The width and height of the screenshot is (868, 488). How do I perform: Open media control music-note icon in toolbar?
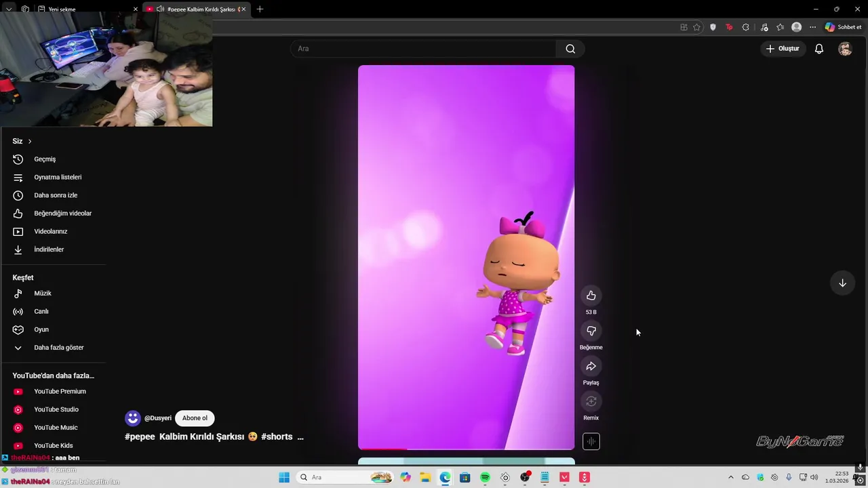[x=764, y=27]
